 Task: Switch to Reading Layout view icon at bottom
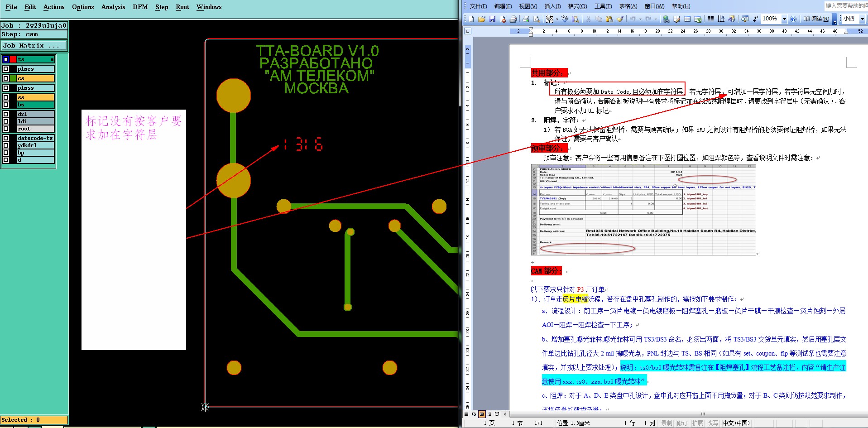(x=497, y=414)
